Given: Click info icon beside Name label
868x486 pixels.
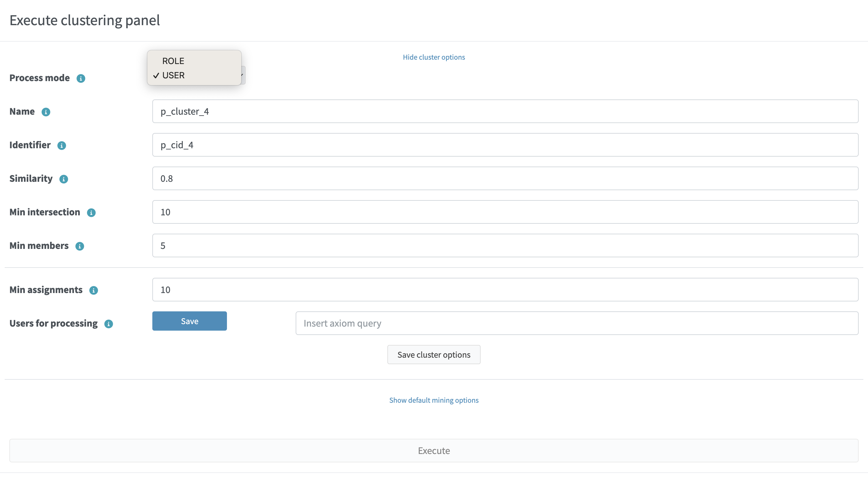Looking at the screenshot, I should click(46, 112).
